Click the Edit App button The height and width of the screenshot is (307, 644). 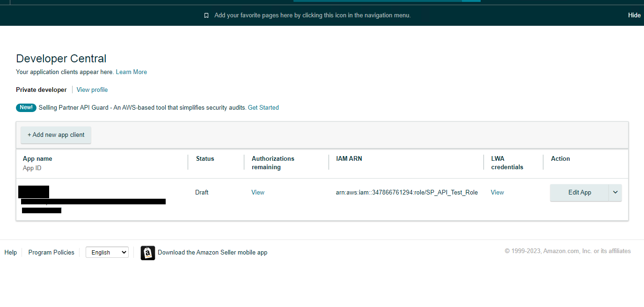(579, 193)
